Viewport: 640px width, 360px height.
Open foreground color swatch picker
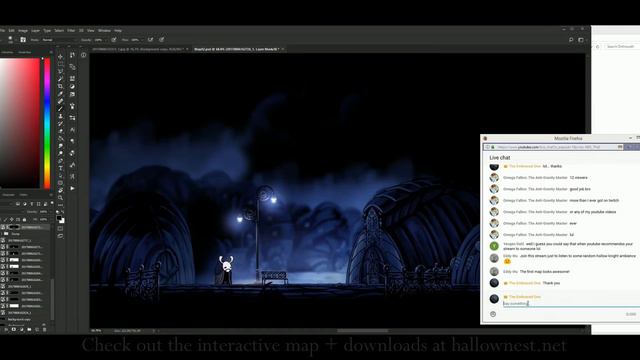pos(59,219)
